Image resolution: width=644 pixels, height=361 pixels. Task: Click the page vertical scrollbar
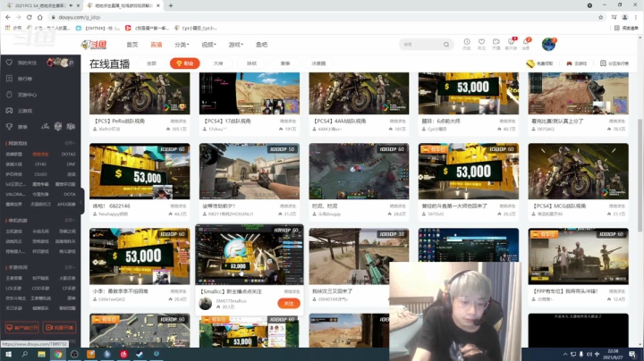640,175
